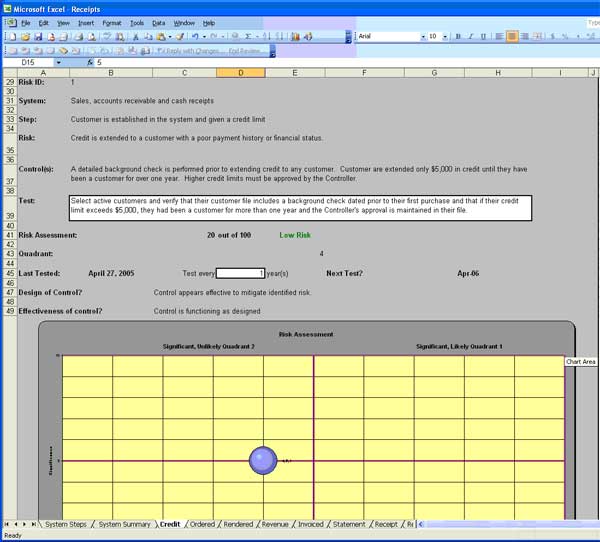Toggle Italic formatting
600x542 pixels.
(471, 36)
